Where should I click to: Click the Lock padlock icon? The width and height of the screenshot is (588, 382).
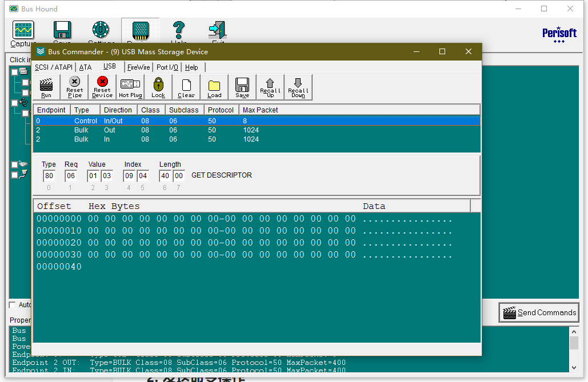(158, 87)
